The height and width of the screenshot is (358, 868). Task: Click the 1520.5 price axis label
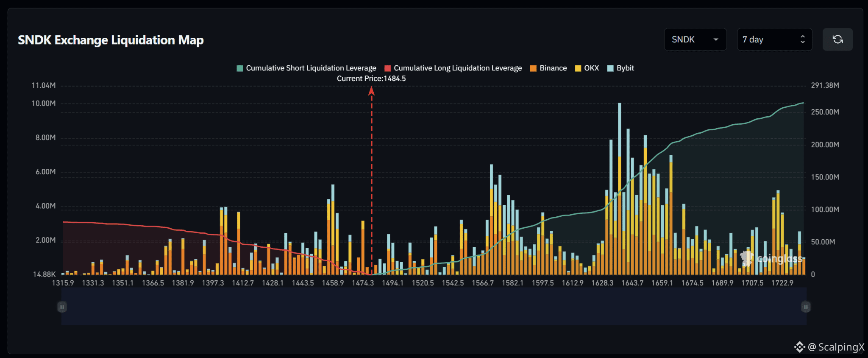tap(423, 283)
